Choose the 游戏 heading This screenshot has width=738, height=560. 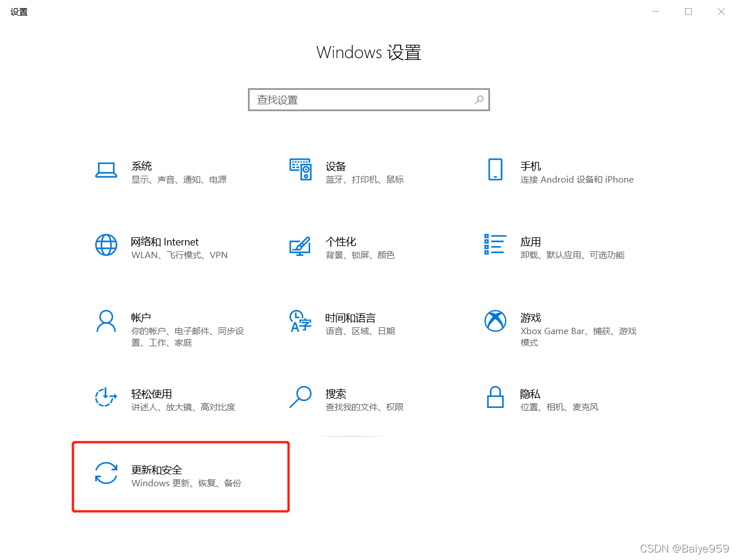coord(530,318)
